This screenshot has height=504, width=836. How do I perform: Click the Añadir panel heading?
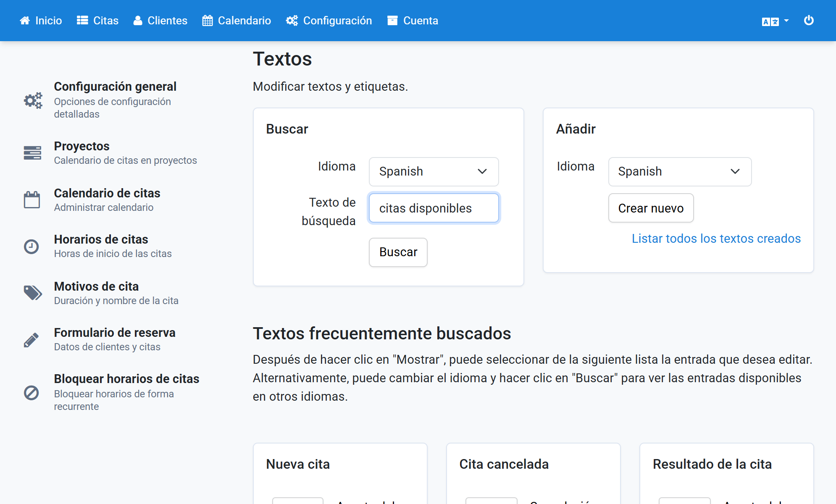point(576,129)
